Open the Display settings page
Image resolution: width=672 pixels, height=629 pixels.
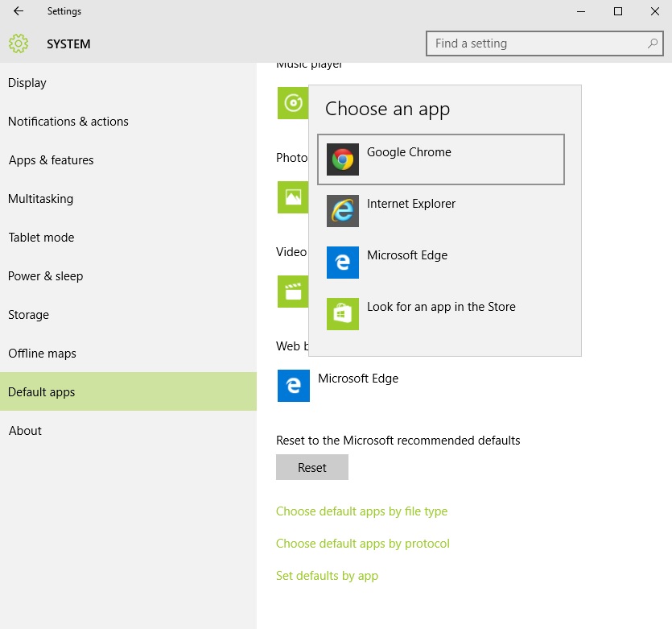pyautogui.click(x=128, y=83)
